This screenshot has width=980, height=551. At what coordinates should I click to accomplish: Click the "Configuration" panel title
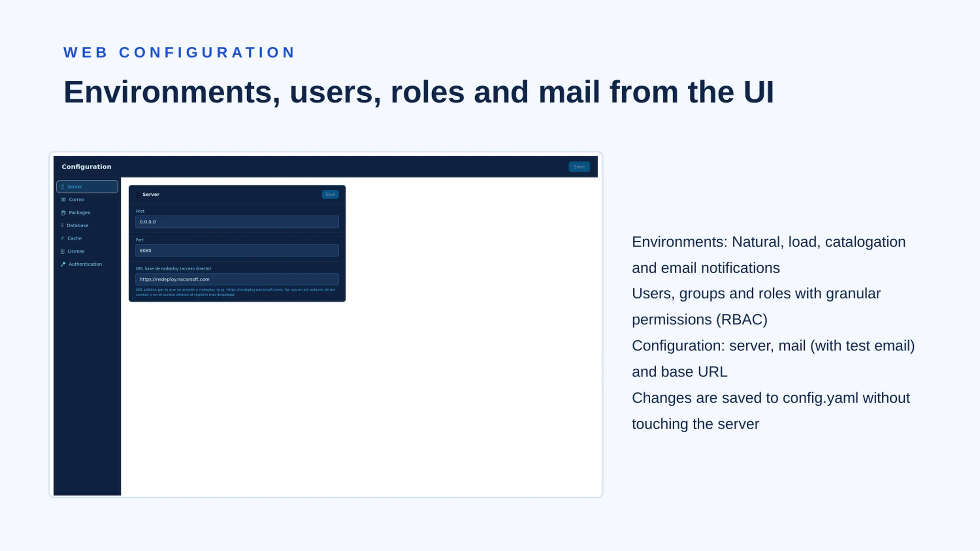86,167
